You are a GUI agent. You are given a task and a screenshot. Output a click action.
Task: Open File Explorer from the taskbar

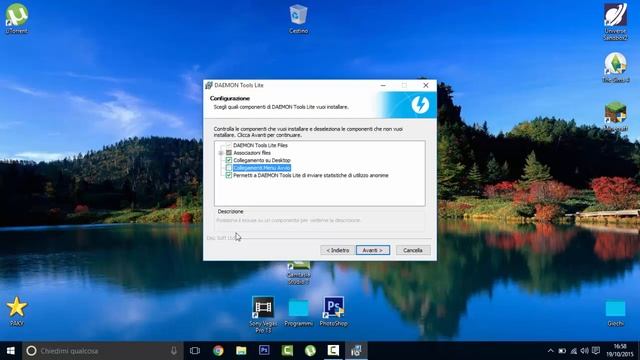[241, 351]
